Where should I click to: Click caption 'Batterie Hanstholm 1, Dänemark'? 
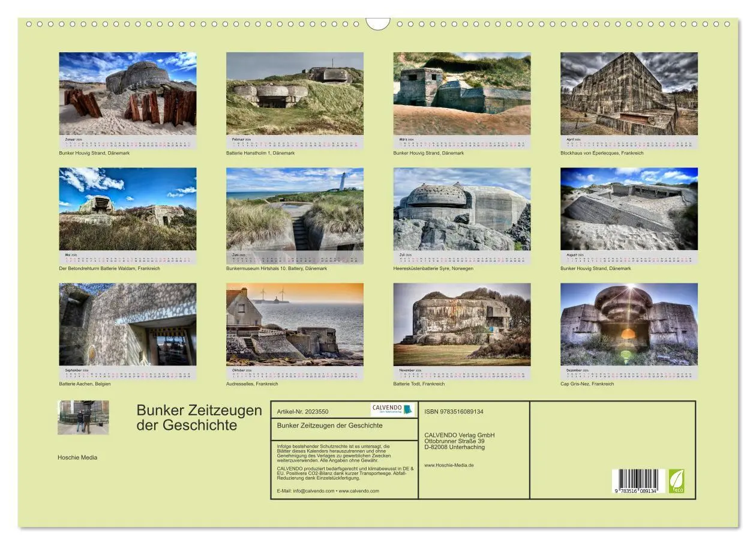point(260,153)
